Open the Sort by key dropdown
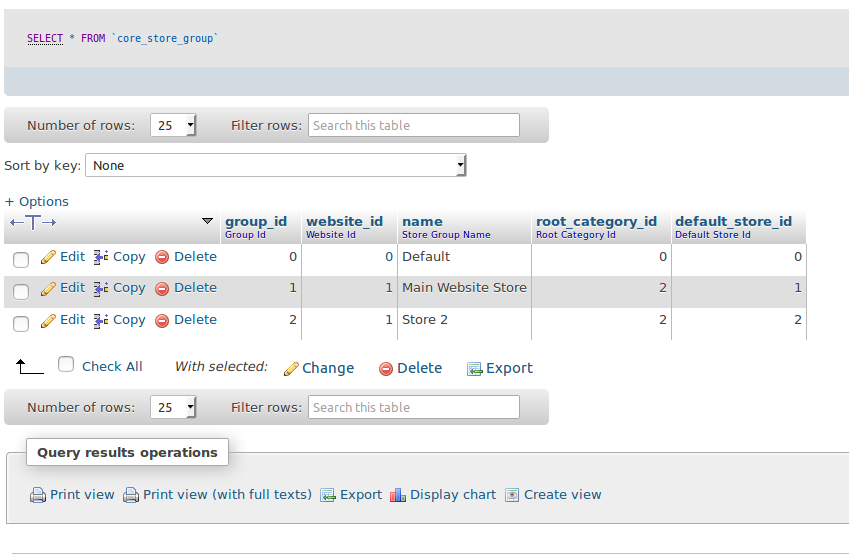849x555 pixels. pyautogui.click(x=276, y=165)
